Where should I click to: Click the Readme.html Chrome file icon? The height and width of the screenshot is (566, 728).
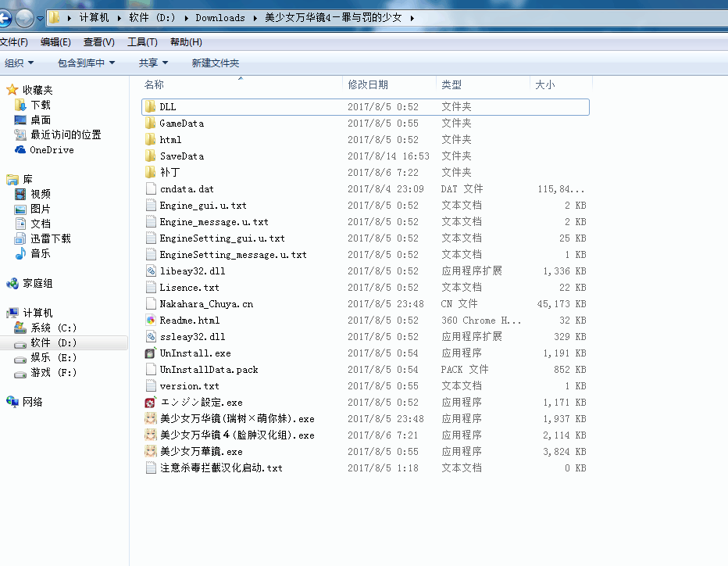point(151,321)
